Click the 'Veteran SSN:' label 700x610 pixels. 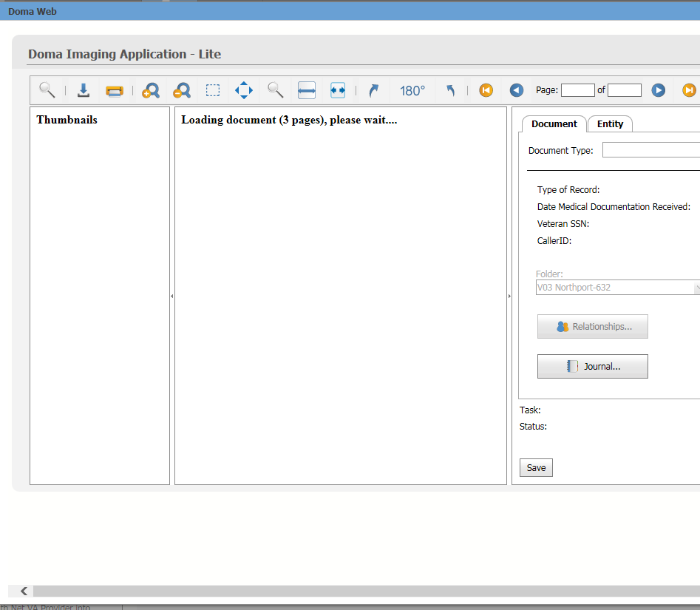(x=563, y=224)
